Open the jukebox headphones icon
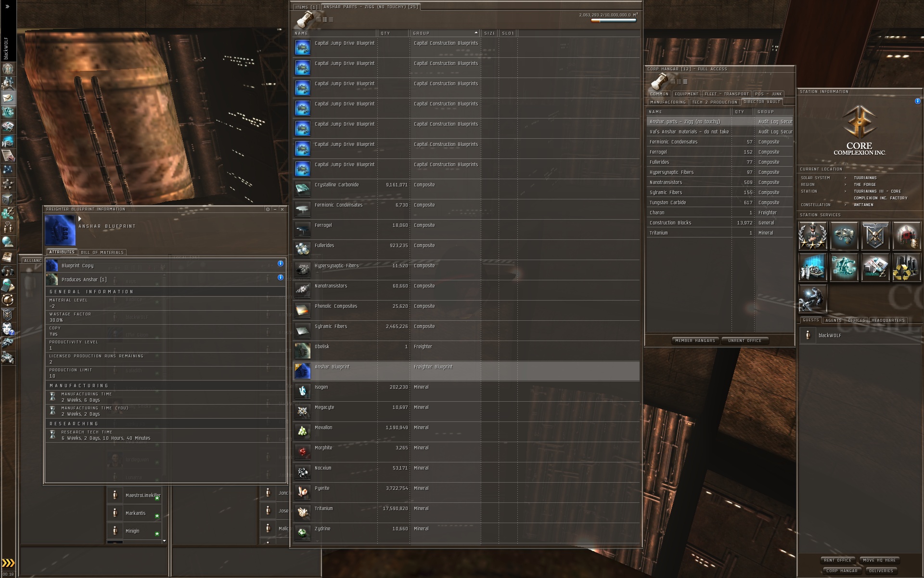This screenshot has height=578, width=924. click(x=8, y=271)
